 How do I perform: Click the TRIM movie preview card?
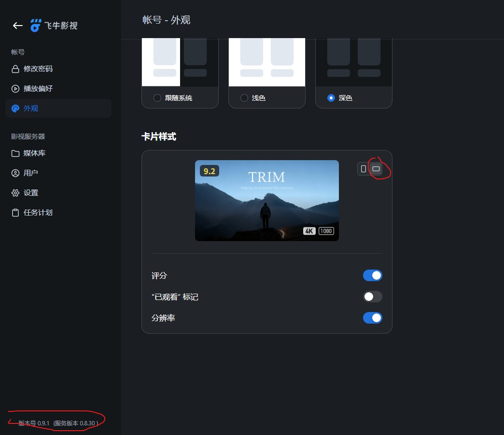click(x=266, y=200)
